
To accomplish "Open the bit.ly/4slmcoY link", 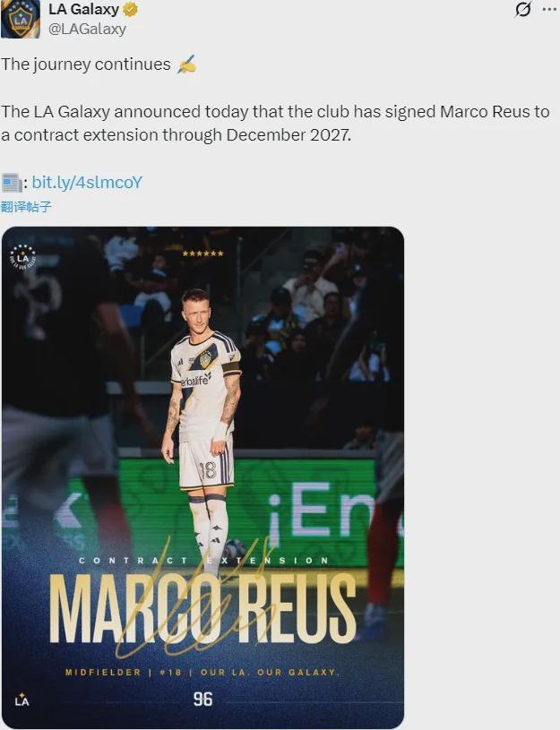I will click(87, 182).
